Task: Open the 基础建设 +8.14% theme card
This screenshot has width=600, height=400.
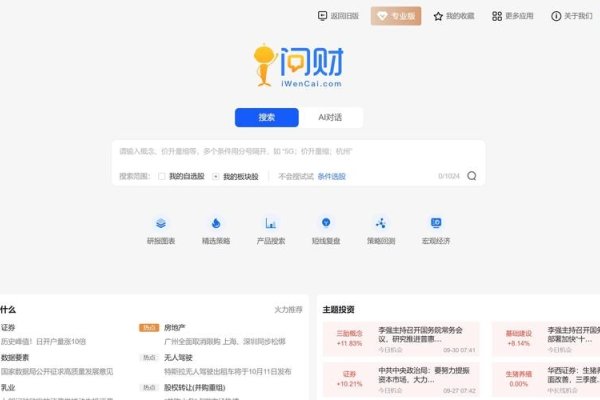Action: pos(546,339)
